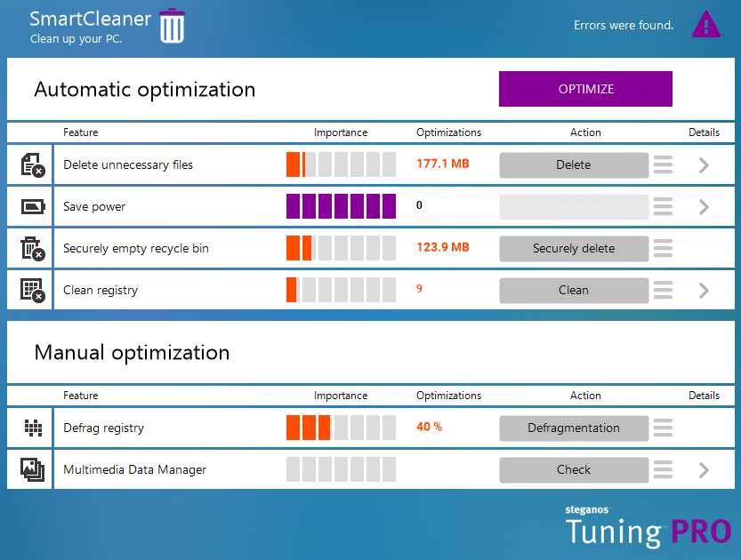The width and height of the screenshot is (741, 560).
Task: Click the Steganos Tuning PRO logo
Action: 648,528
